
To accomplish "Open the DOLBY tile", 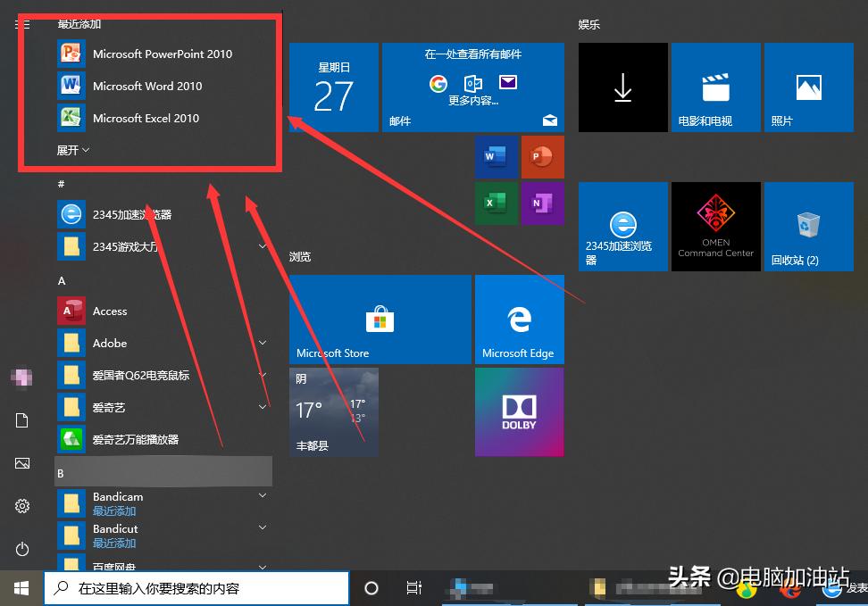I will [519, 411].
